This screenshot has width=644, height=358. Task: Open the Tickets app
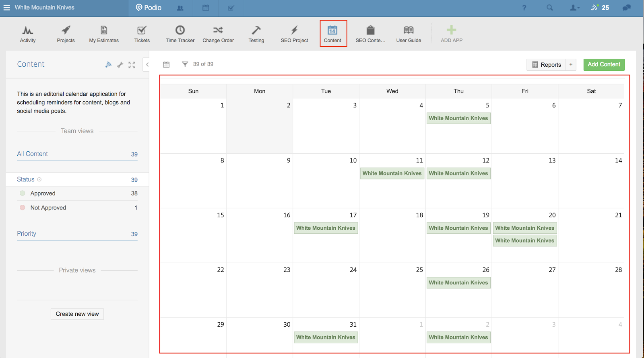[142, 34]
